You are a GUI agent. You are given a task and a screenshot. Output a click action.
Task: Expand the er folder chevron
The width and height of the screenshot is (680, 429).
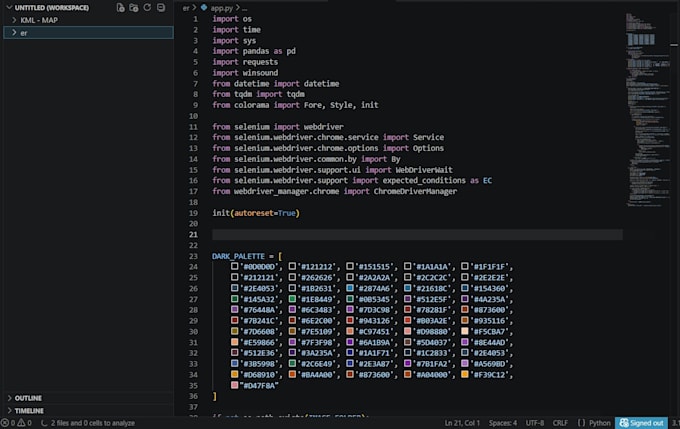[x=14, y=33]
